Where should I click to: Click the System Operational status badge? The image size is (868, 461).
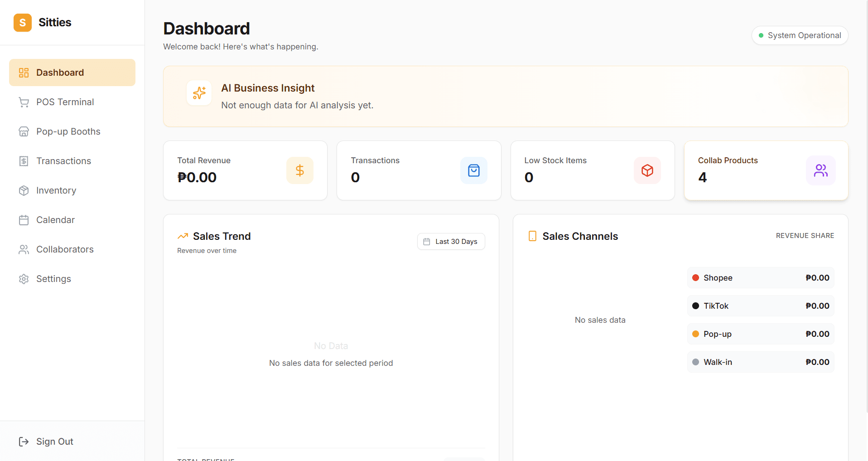[x=800, y=35]
